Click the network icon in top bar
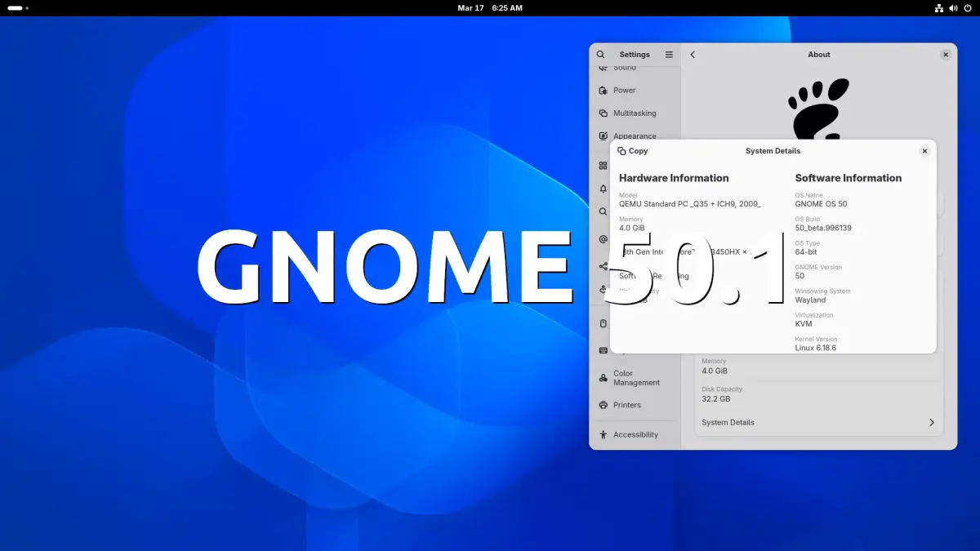This screenshot has width=980, height=551. [939, 8]
